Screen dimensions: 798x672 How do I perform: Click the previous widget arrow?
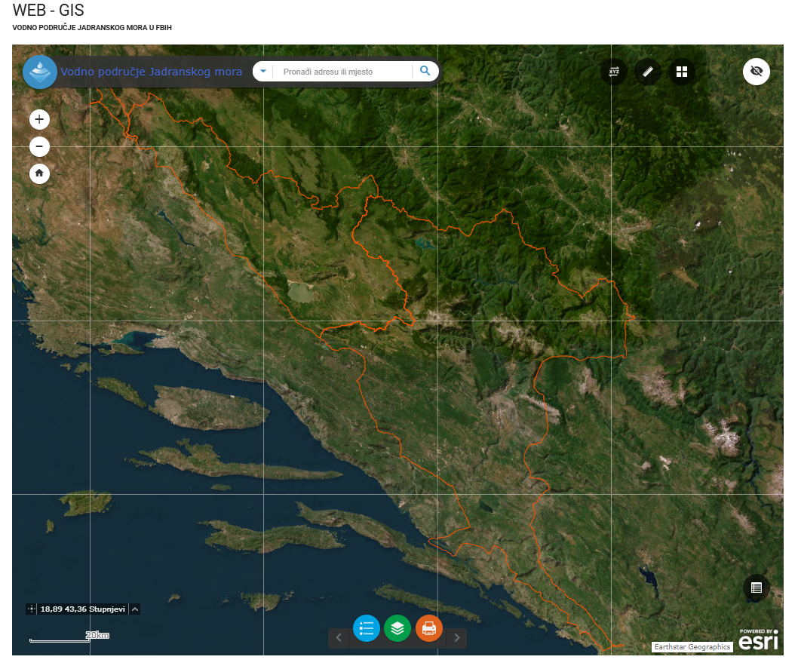pyautogui.click(x=339, y=637)
